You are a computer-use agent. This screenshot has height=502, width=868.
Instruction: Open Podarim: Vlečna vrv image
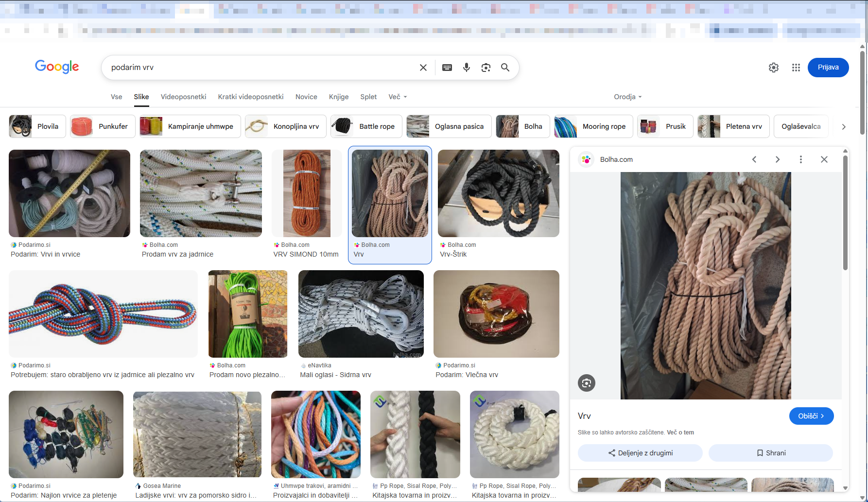(x=496, y=314)
